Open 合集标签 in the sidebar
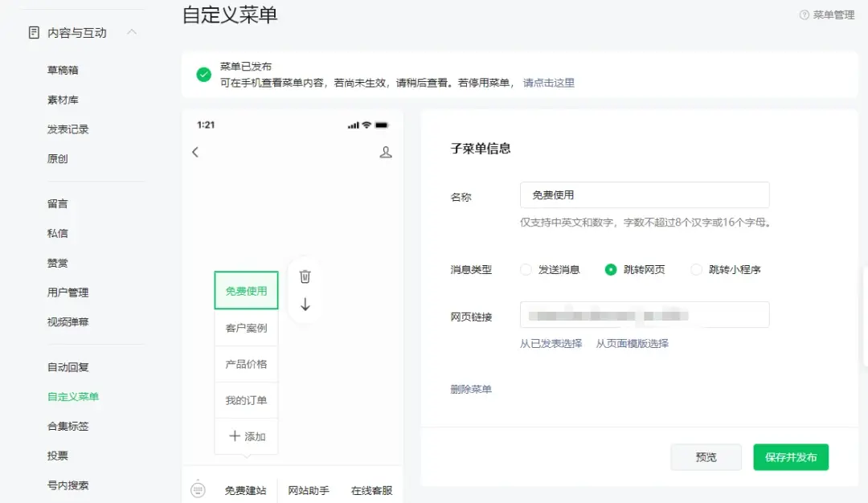The width and height of the screenshot is (868, 503). click(68, 426)
